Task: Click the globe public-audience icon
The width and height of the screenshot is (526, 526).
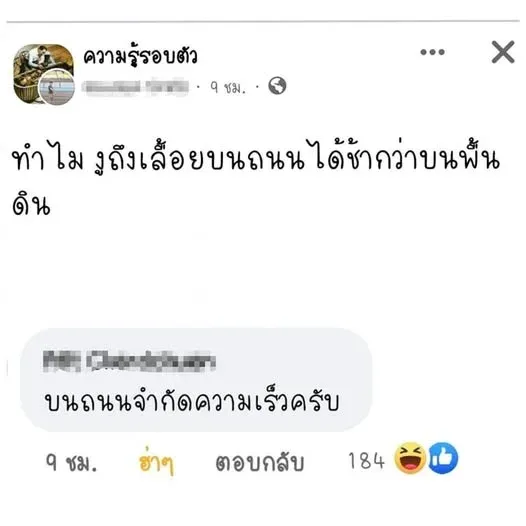Action: [x=277, y=86]
